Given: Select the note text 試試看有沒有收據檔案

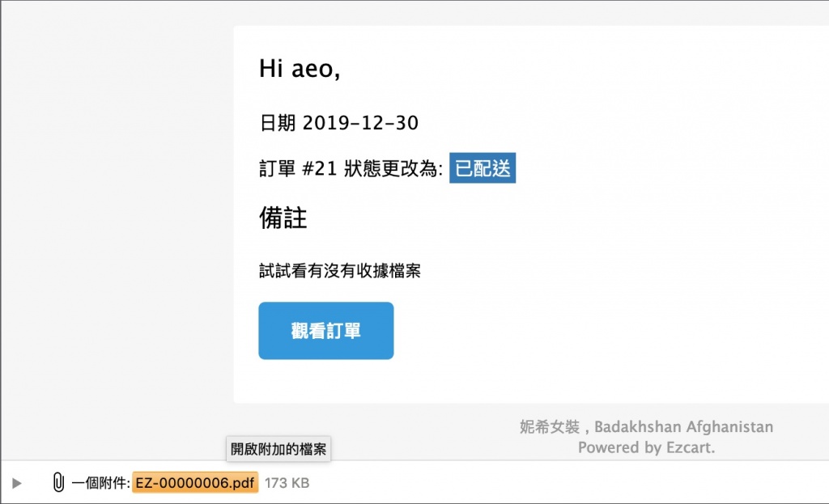Looking at the screenshot, I should pyautogui.click(x=339, y=271).
